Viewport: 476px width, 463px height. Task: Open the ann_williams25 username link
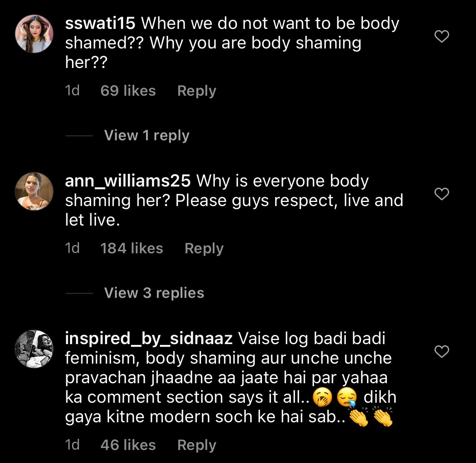[128, 181]
